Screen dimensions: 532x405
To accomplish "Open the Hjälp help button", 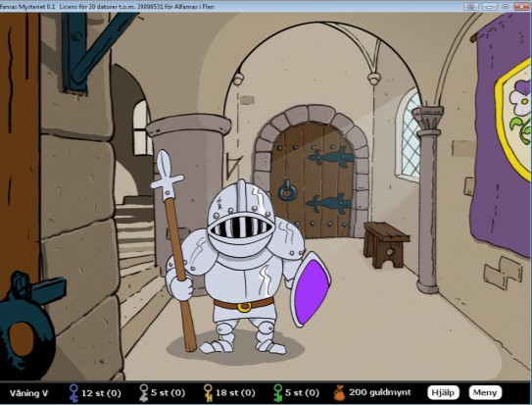I will (443, 393).
